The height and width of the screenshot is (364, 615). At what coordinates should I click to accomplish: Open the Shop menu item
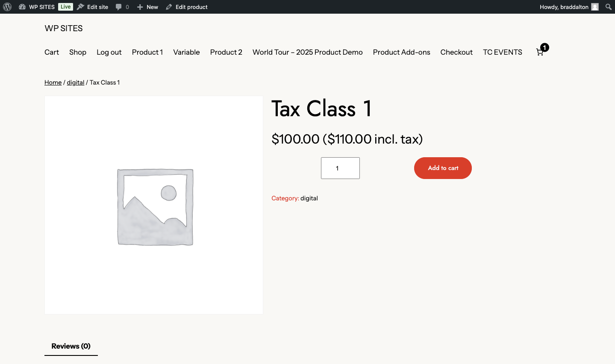pyautogui.click(x=78, y=52)
